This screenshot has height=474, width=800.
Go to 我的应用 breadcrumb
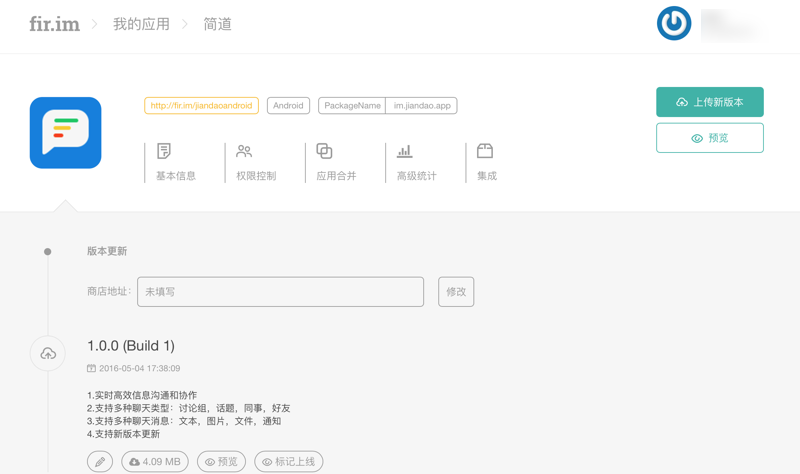141,24
